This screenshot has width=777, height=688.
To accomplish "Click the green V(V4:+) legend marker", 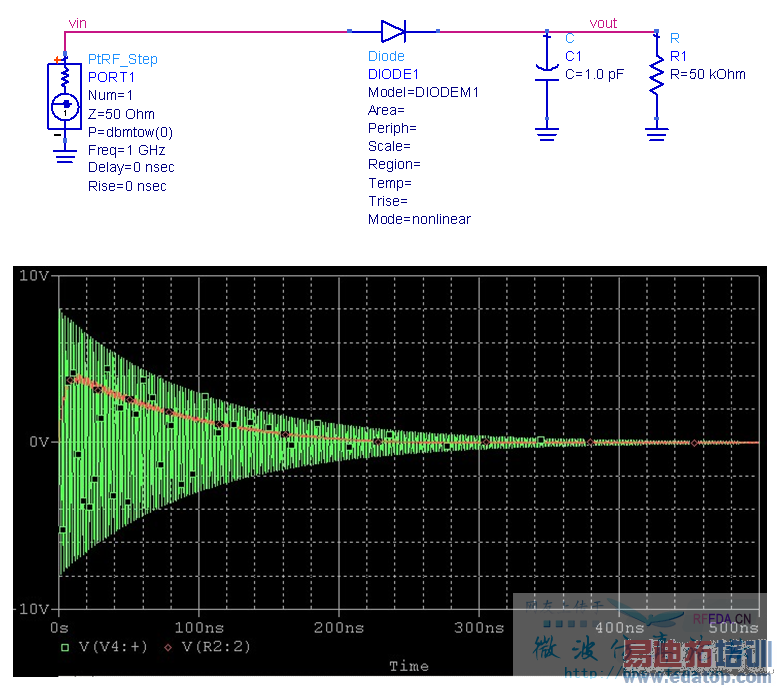I will (65, 647).
